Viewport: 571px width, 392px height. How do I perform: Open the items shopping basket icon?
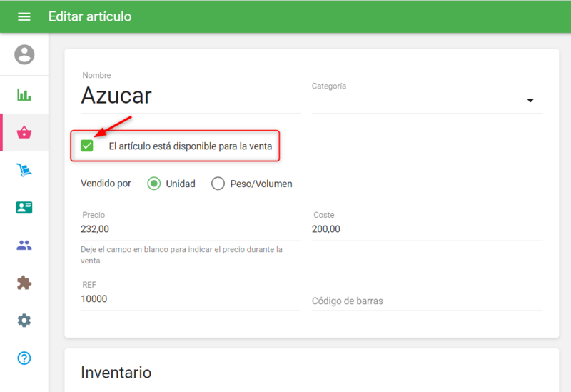[x=24, y=132]
